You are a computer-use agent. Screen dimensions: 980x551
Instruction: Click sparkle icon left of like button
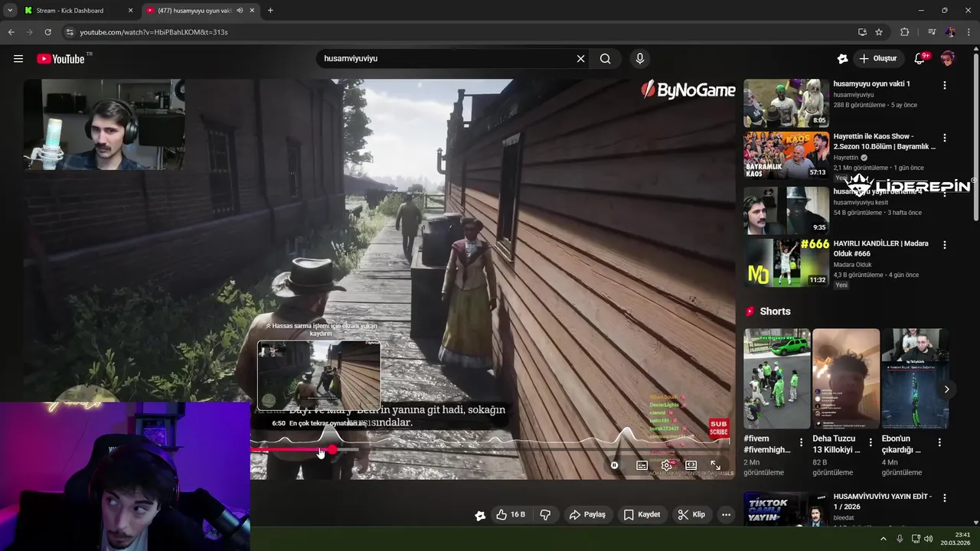tap(480, 516)
